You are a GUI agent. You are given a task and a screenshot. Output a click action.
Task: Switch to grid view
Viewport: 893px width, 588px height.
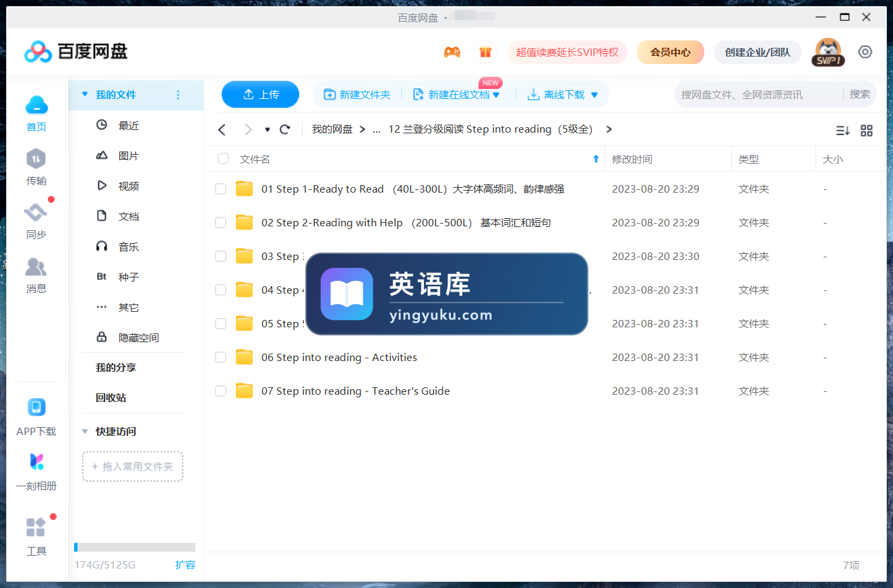[867, 131]
